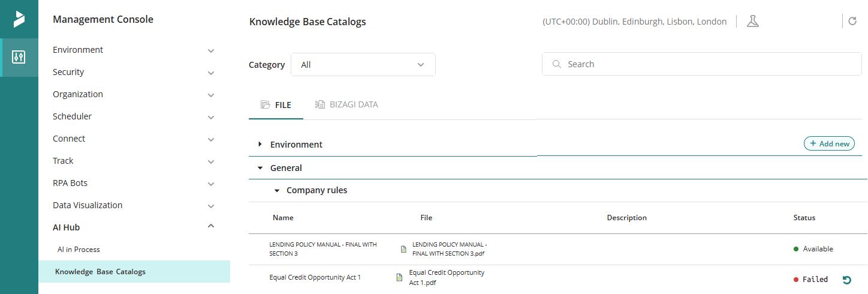Click the Bizagi logo icon
868x294 pixels.
point(19,19)
